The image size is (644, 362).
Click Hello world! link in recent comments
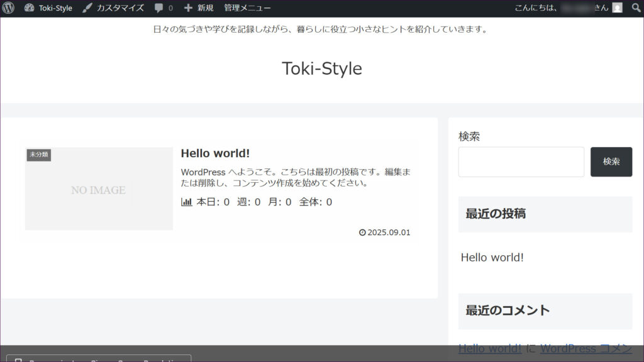489,348
